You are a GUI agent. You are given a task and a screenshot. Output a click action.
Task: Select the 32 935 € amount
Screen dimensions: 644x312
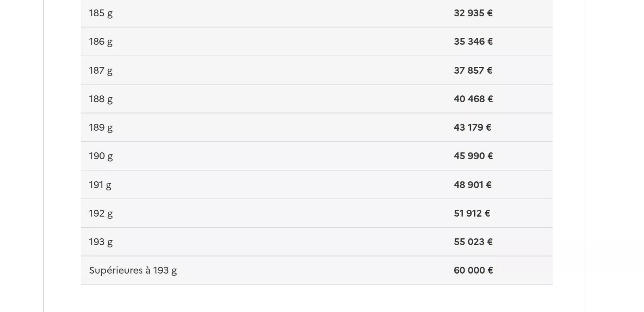pyautogui.click(x=473, y=13)
